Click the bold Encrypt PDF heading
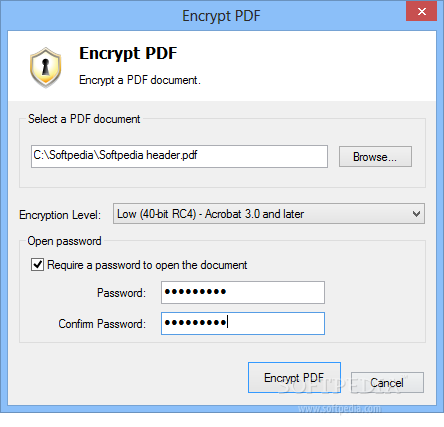Image resolution: width=444 pixels, height=427 pixels. [x=128, y=53]
